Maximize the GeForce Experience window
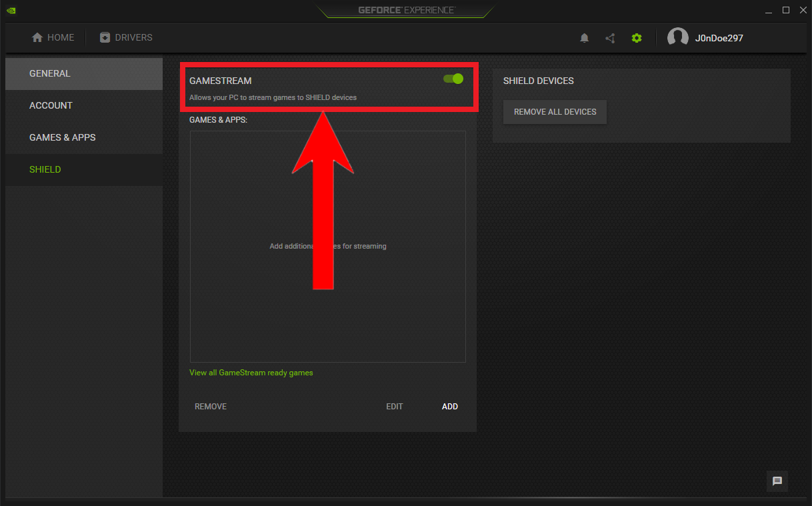This screenshot has height=506, width=812. click(786, 10)
